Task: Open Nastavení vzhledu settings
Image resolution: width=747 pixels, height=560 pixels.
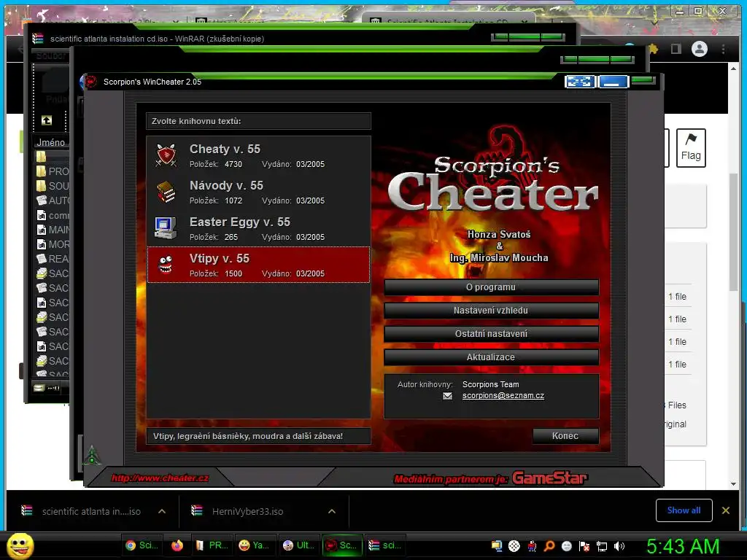Action: (491, 311)
